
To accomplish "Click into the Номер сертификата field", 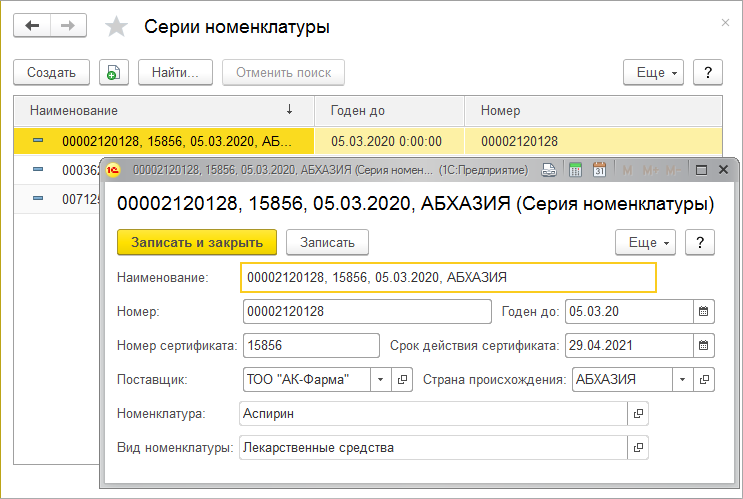I will [x=310, y=346].
